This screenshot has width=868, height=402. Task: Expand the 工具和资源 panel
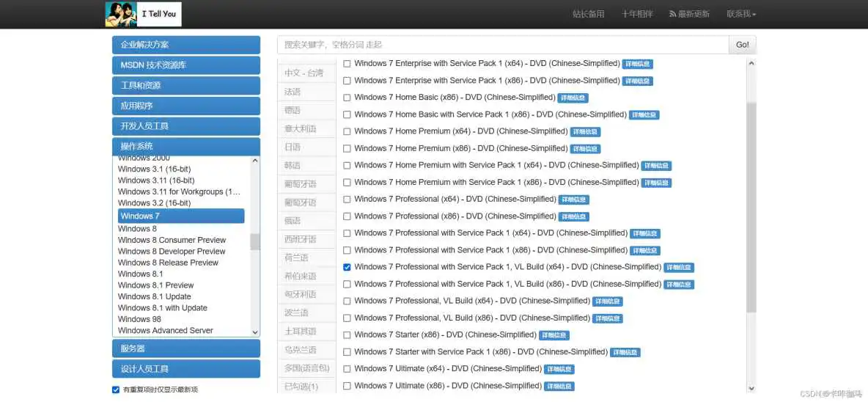pyautogui.click(x=186, y=86)
